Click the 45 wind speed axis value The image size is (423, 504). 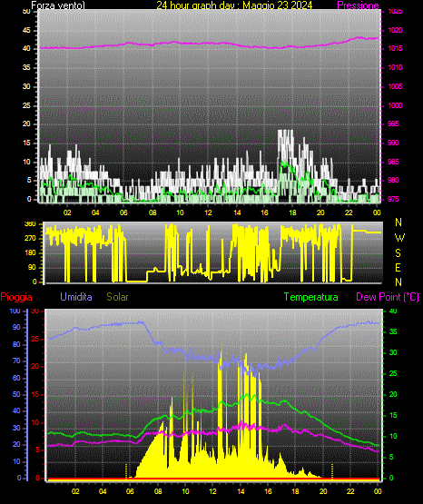coord(26,30)
